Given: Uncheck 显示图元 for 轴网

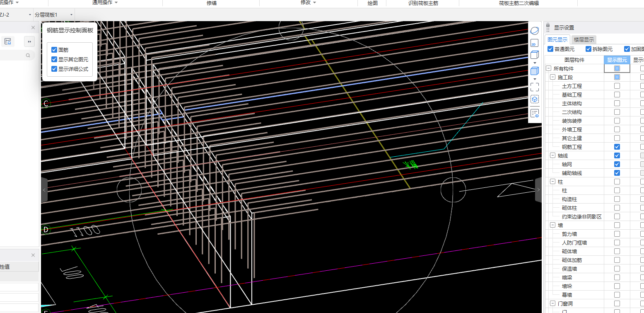Looking at the screenshot, I should (x=617, y=164).
